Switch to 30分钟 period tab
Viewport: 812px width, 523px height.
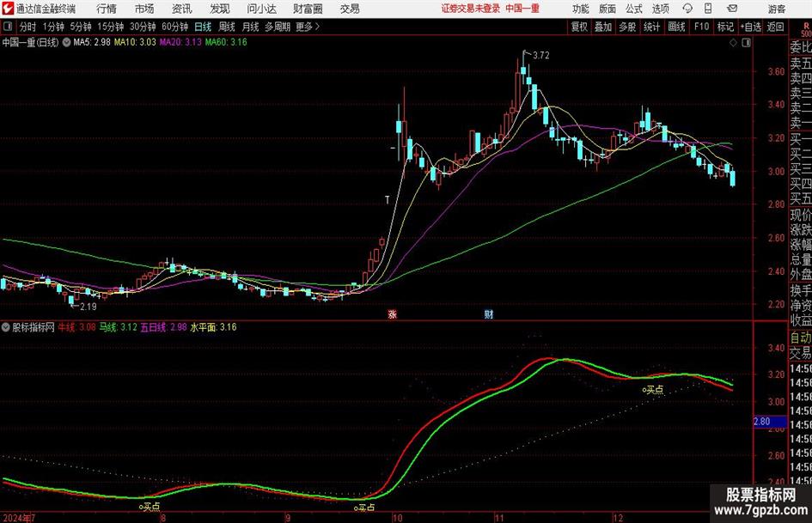coord(143,27)
